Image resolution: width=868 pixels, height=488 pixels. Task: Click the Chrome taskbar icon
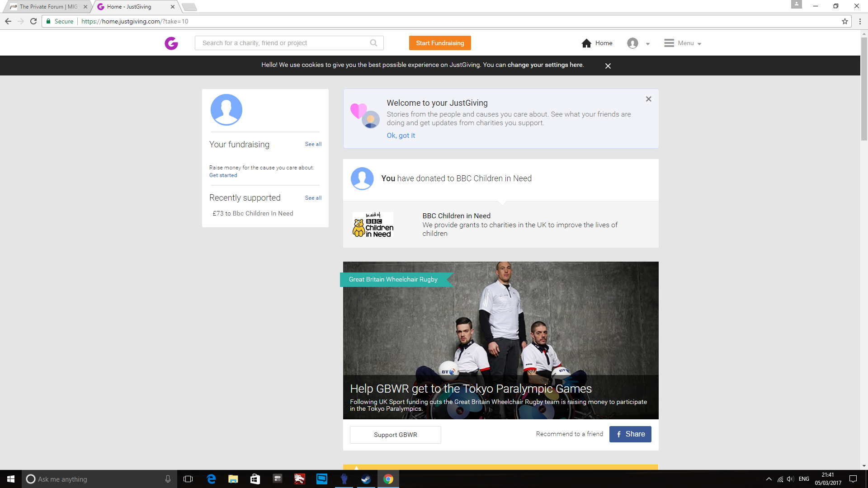tap(388, 479)
